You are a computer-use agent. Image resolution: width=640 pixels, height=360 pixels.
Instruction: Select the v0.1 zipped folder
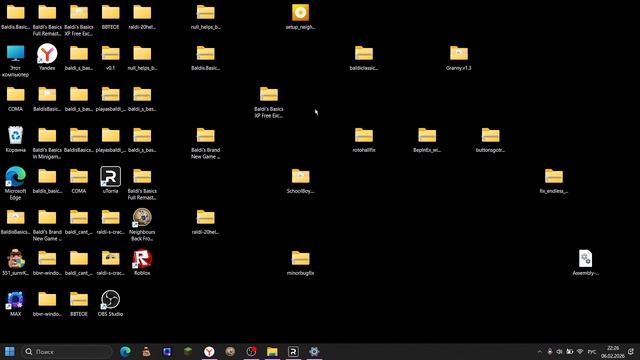110,57
